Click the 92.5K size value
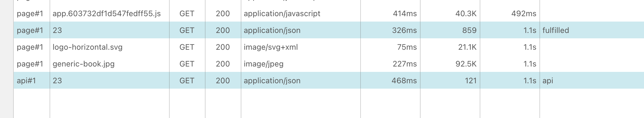The width and height of the screenshot is (644, 118). point(466,64)
